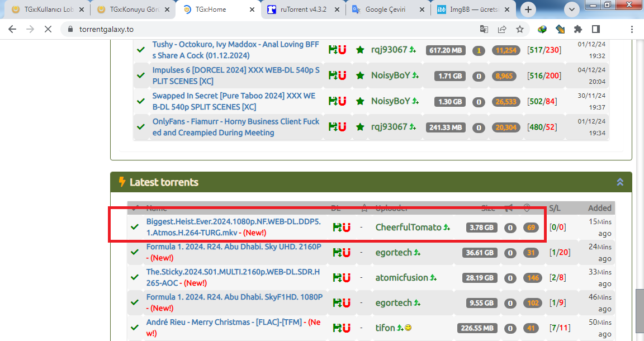Open magnet link for Biggest.Heist.Ever.2024
644x341 pixels.
pyautogui.click(x=346, y=227)
